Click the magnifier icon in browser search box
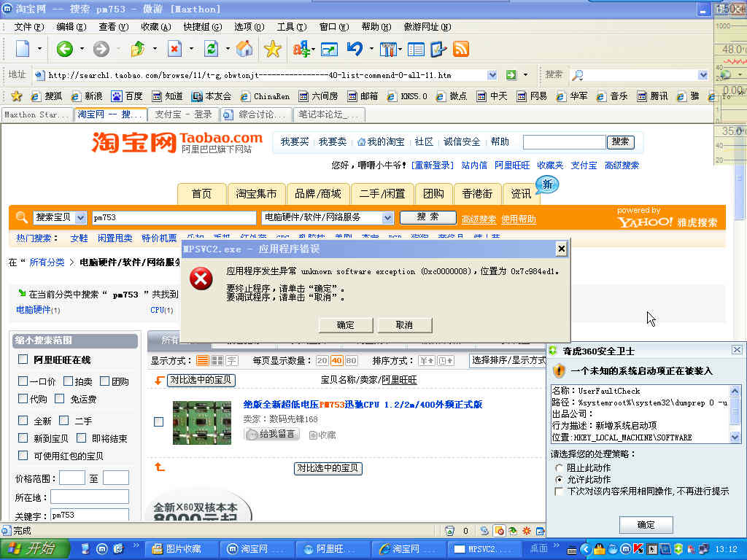Screen dimensions: 747x560 (x=578, y=75)
